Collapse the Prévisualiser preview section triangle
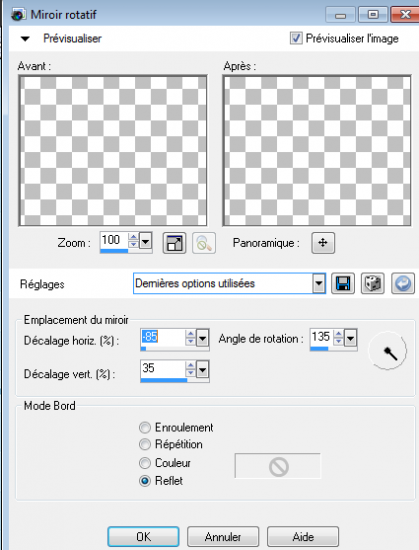This screenshot has width=419, height=550. click(x=25, y=39)
